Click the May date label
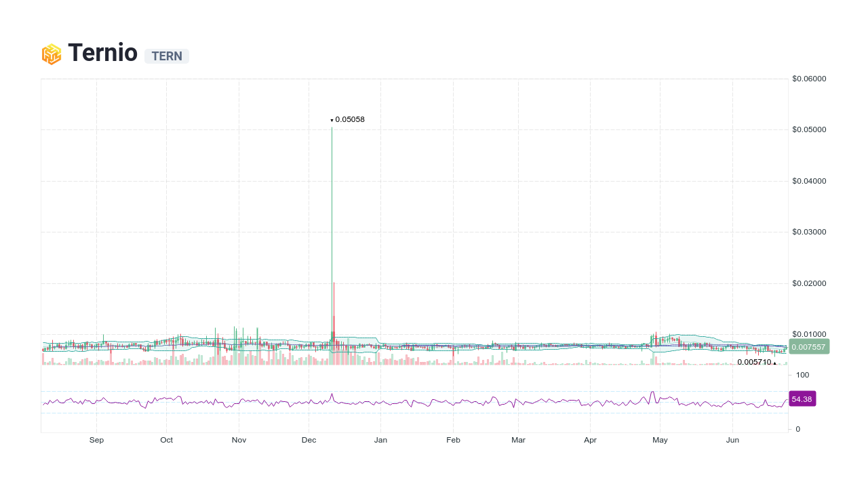Viewport: 868px width, 488px height. coord(660,440)
